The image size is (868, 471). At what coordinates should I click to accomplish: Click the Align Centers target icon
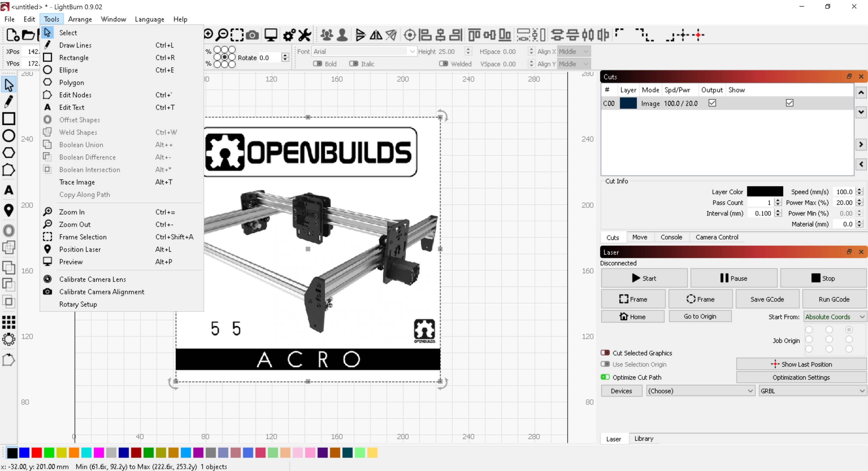pos(410,35)
